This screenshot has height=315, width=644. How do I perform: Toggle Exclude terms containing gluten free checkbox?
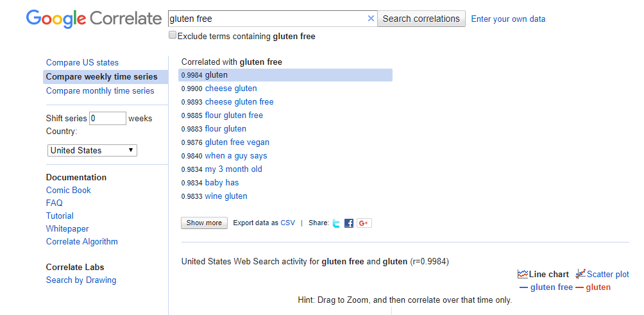pyautogui.click(x=173, y=35)
